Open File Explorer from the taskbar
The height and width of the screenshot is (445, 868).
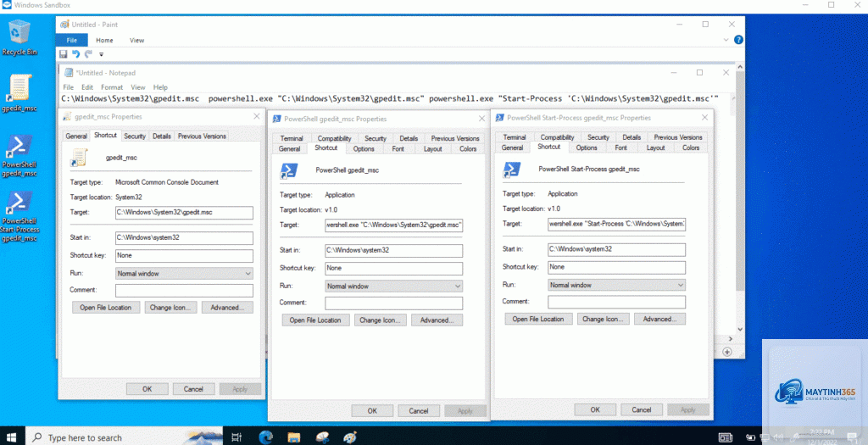[294, 437]
